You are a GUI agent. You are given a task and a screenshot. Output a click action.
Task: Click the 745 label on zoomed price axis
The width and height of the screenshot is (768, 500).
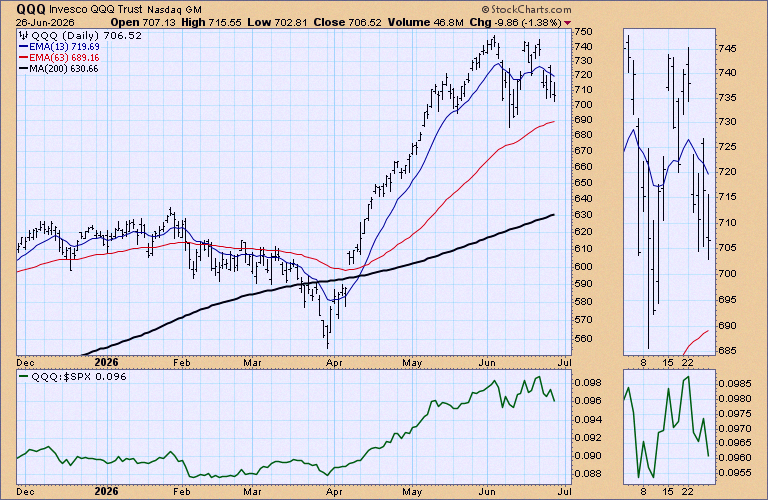727,48
